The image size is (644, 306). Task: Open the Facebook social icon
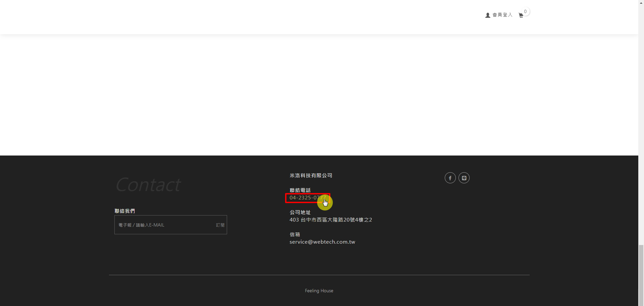450,178
